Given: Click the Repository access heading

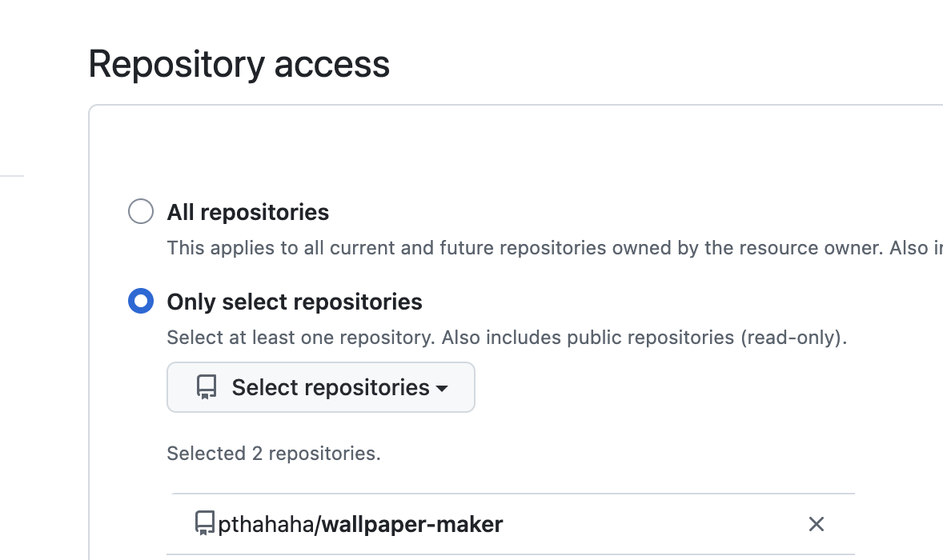Looking at the screenshot, I should (x=239, y=64).
